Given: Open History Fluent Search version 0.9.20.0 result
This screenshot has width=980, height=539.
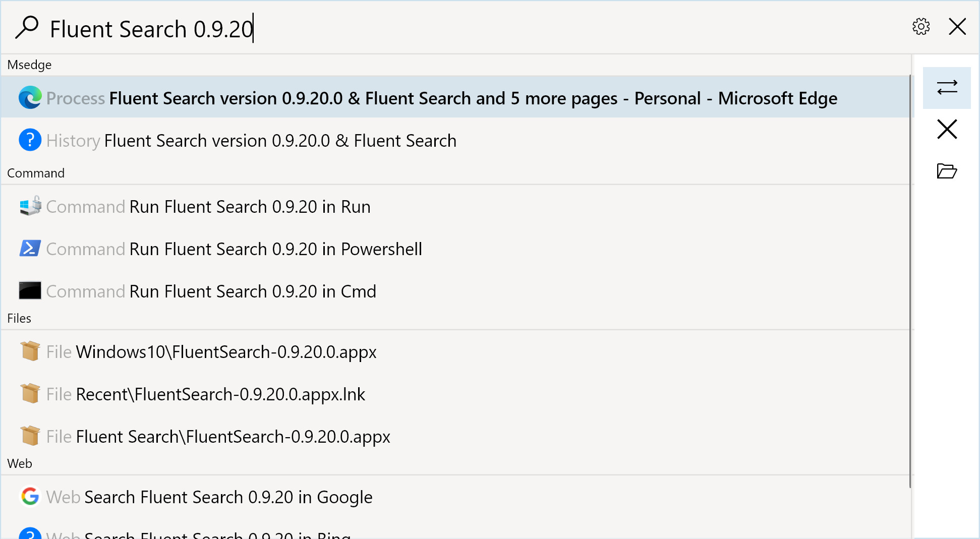Looking at the screenshot, I should 457,140.
